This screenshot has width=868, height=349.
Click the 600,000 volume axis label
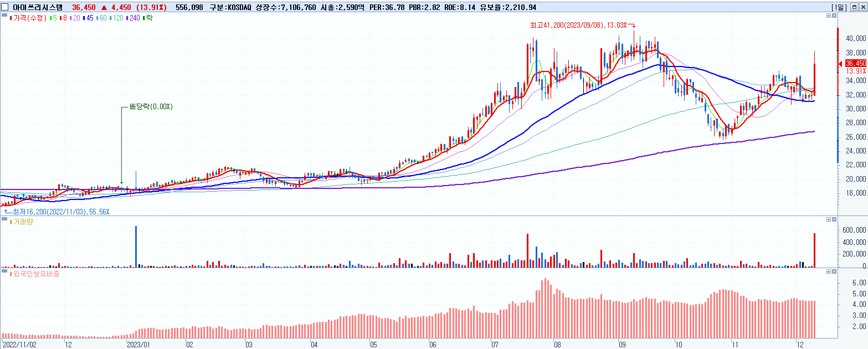tap(854, 230)
